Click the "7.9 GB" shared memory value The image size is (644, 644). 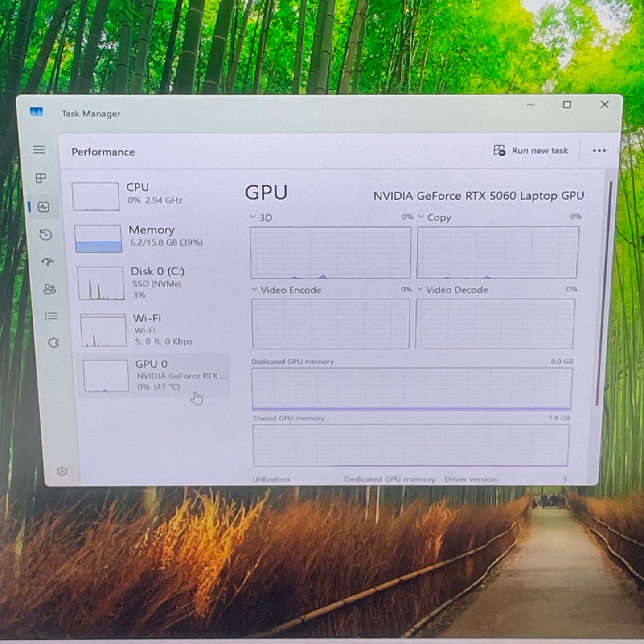coord(559,418)
